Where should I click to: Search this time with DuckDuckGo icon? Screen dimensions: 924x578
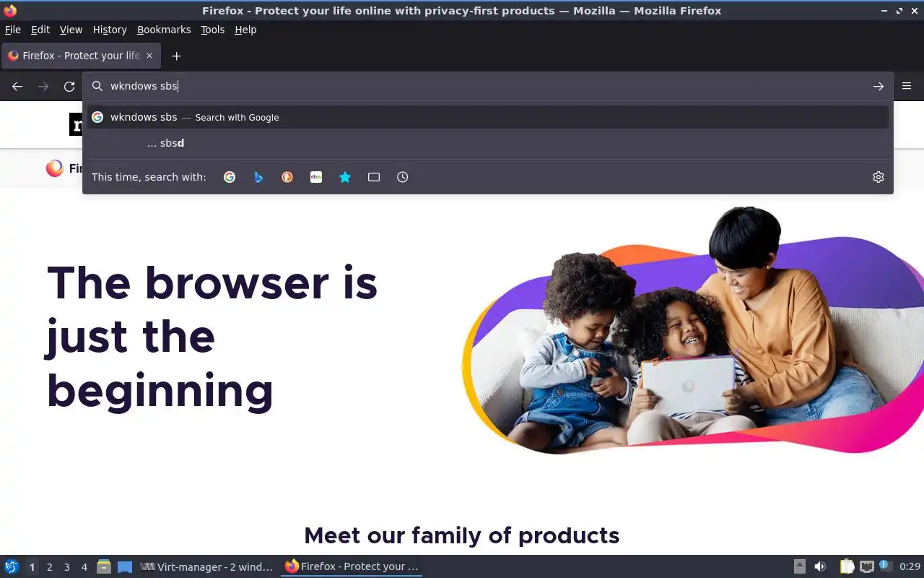coord(287,177)
